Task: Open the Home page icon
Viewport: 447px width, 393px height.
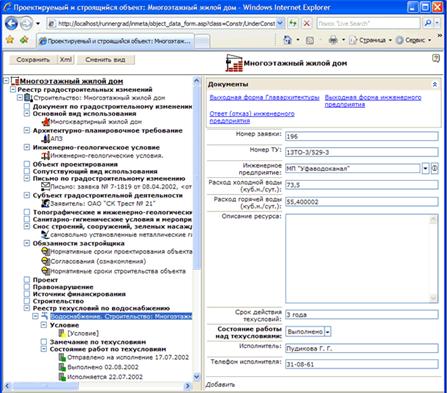Action: [287, 40]
